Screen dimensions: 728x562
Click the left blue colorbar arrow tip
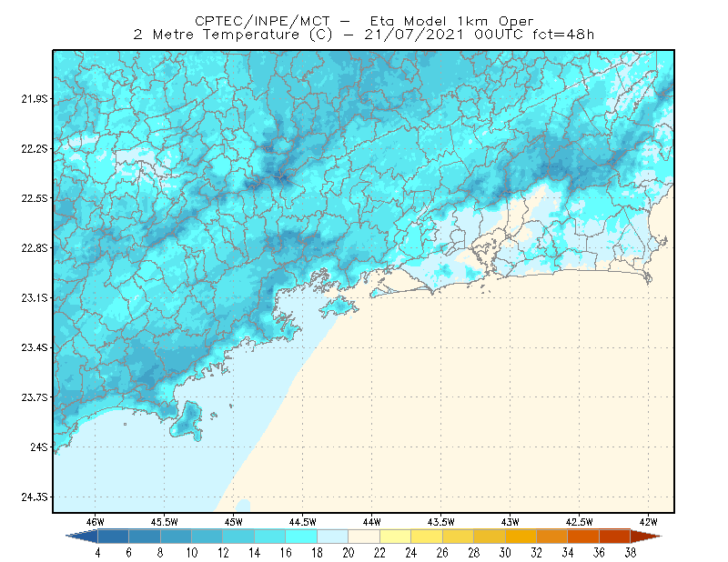pos(82,537)
